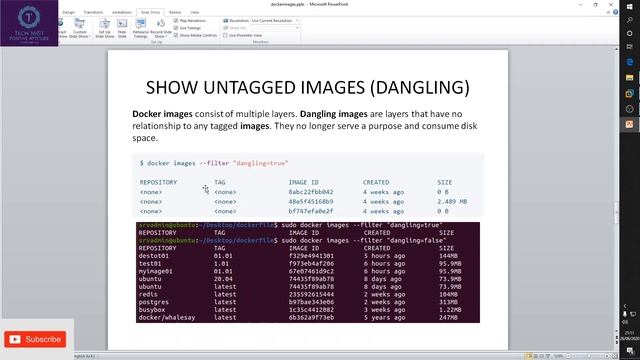Open Windows Search magnifier
The height and width of the screenshot is (360, 640).
(629, 20)
